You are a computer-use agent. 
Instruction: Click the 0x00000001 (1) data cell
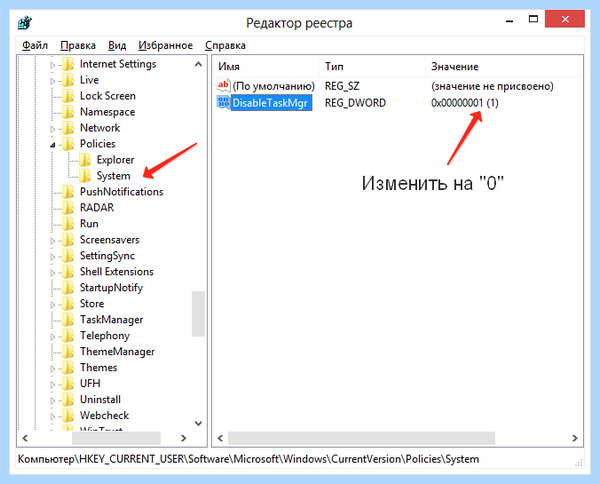(x=465, y=103)
